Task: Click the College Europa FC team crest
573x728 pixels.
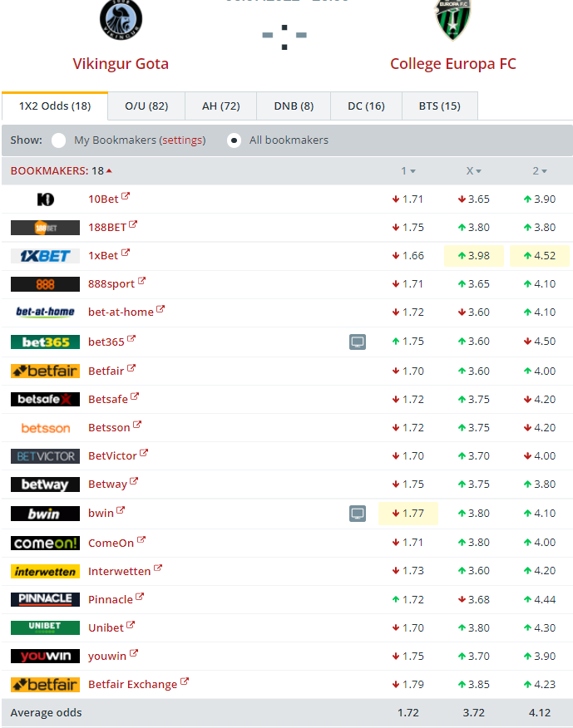Action: 453,18
